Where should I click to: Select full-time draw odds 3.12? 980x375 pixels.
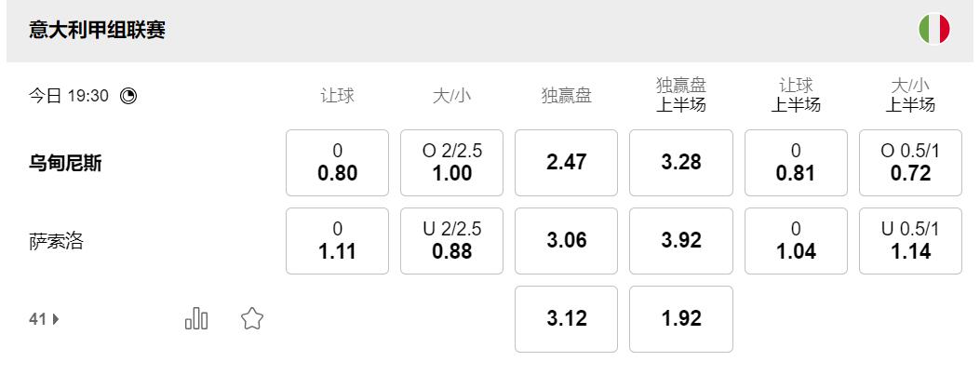pyautogui.click(x=566, y=319)
